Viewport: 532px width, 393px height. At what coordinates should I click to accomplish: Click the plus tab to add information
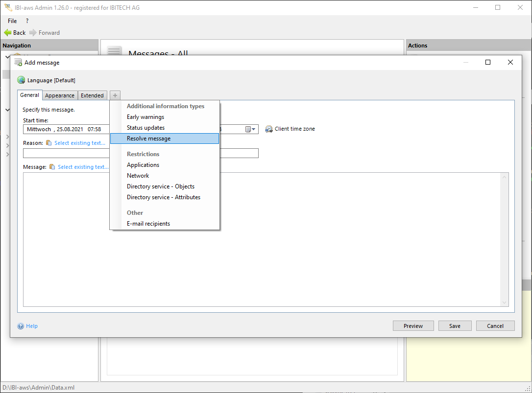click(x=115, y=95)
